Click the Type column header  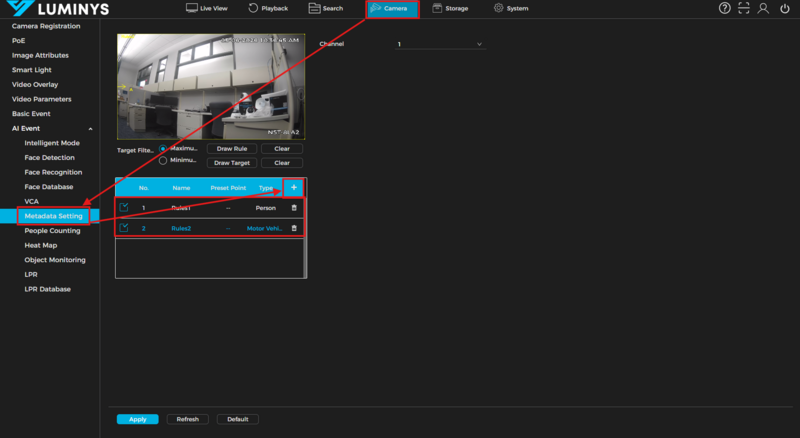[x=265, y=188]
